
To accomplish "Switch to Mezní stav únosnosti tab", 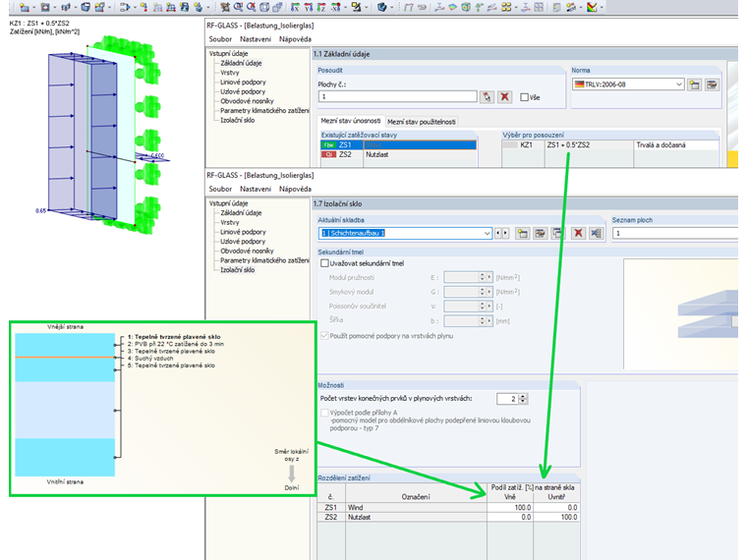I will coord(351,121).
